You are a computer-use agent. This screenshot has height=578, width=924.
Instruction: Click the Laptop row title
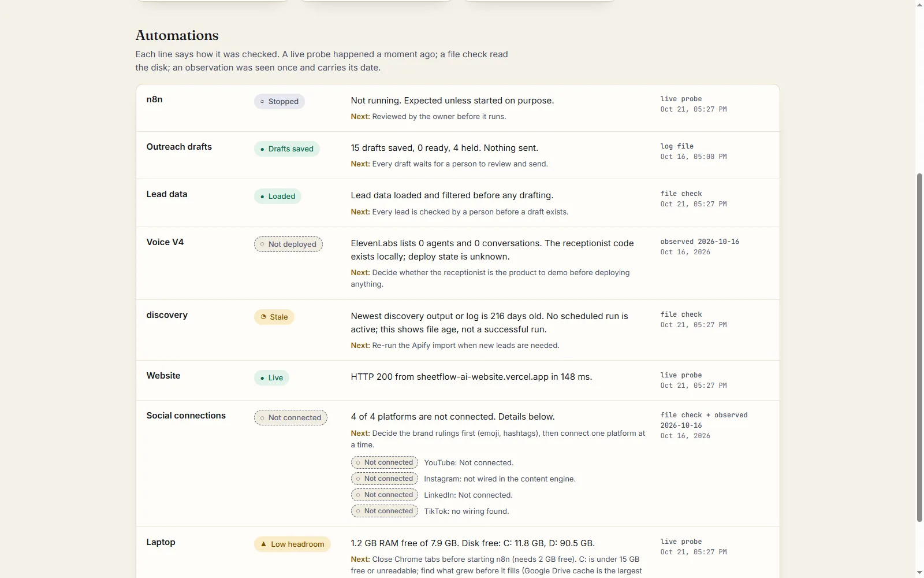click(161, 542)
